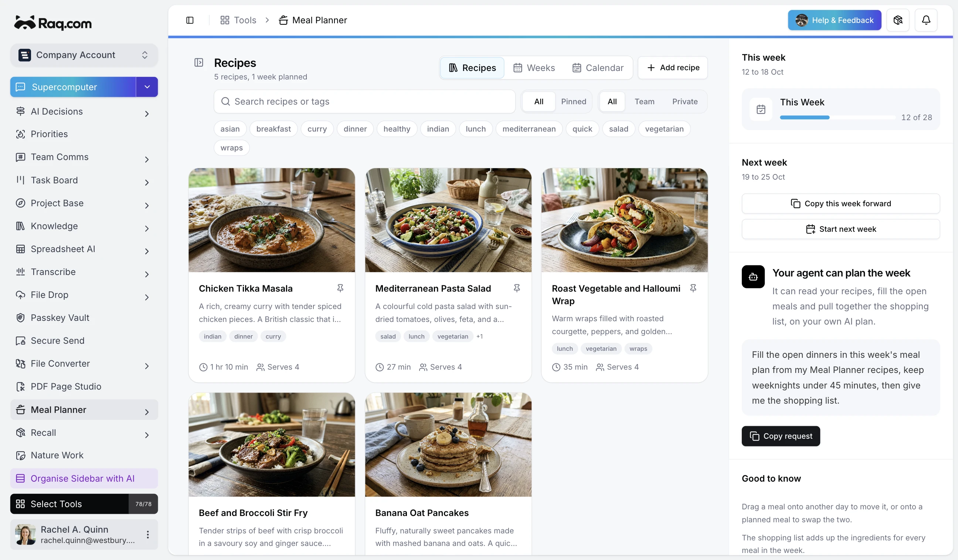
Task: Click Tools in the breadcrumb
Action: (238, 20)
